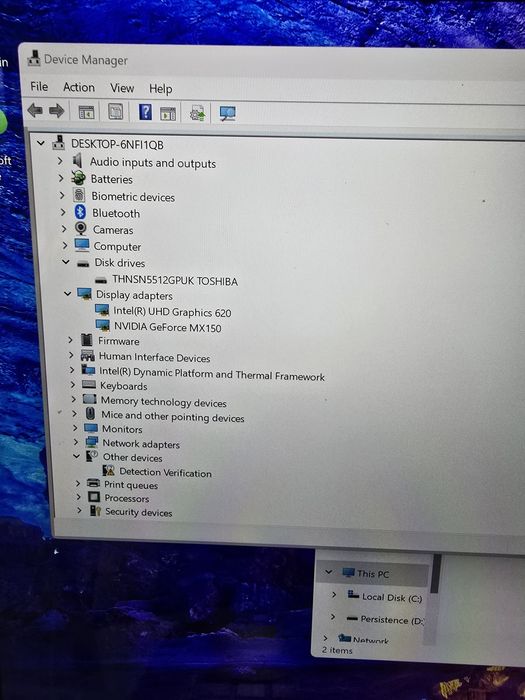Select Intel(R) UHD Graphics 620 adapter
525x700 pixels.
[x=172, y=312]
